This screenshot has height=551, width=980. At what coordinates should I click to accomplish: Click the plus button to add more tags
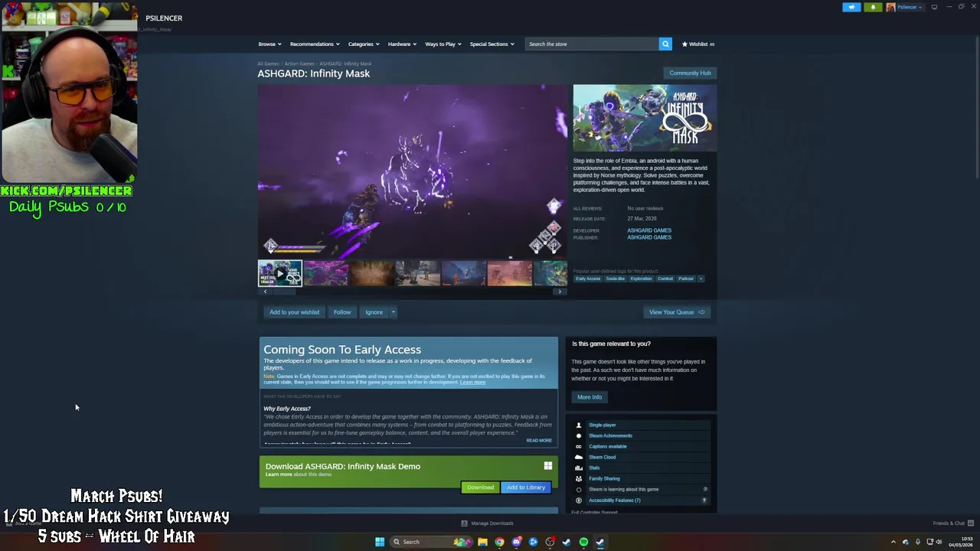(x=701, y=279)
